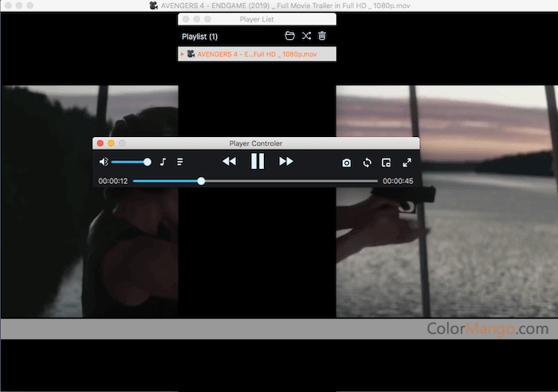This screenshot has height=392, width=558.
Task: Rewind the video with the backward button
Action: coord(230,162)
